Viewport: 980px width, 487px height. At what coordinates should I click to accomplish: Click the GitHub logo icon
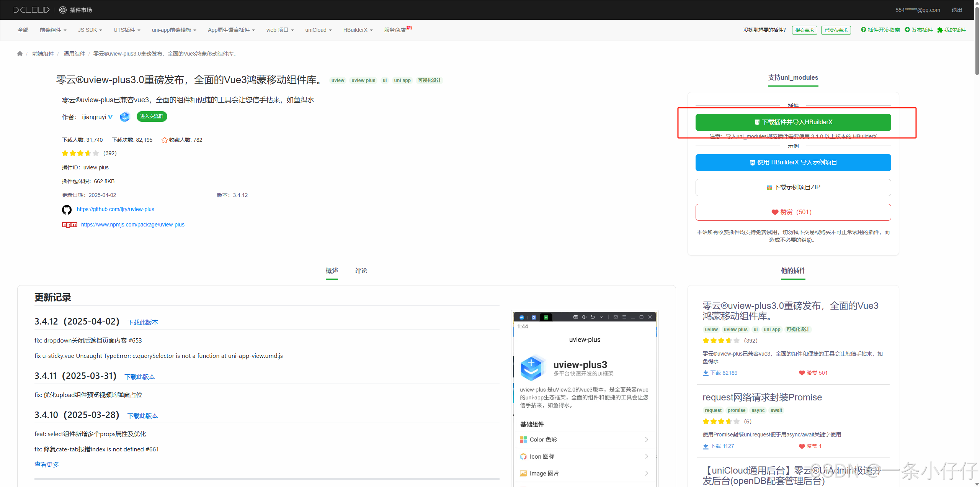(x=67, y=210)
